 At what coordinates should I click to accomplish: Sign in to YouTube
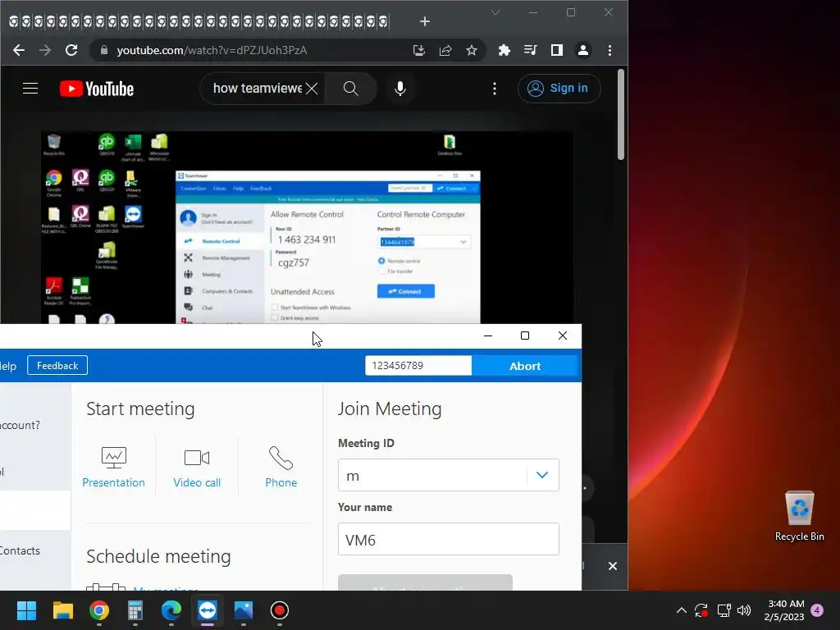click(x=559, y=89)
